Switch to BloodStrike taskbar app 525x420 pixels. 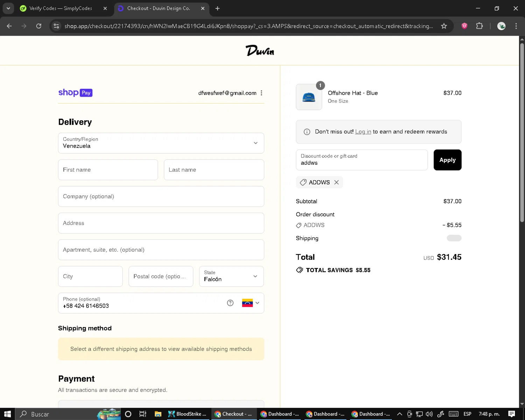tap(188, 414)
